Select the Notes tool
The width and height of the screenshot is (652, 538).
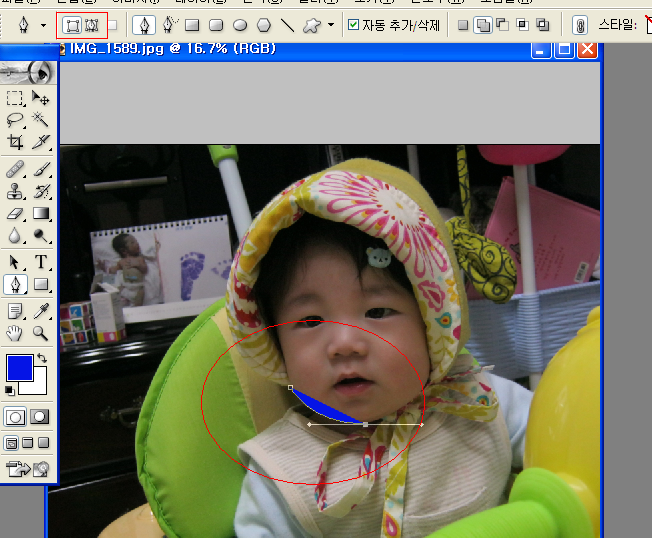click(x=15, y=311)
